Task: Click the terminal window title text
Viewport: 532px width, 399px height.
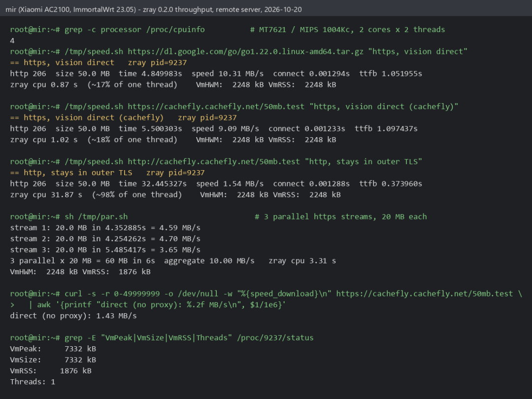Action: pyautogui.click(x=153, y=9)
